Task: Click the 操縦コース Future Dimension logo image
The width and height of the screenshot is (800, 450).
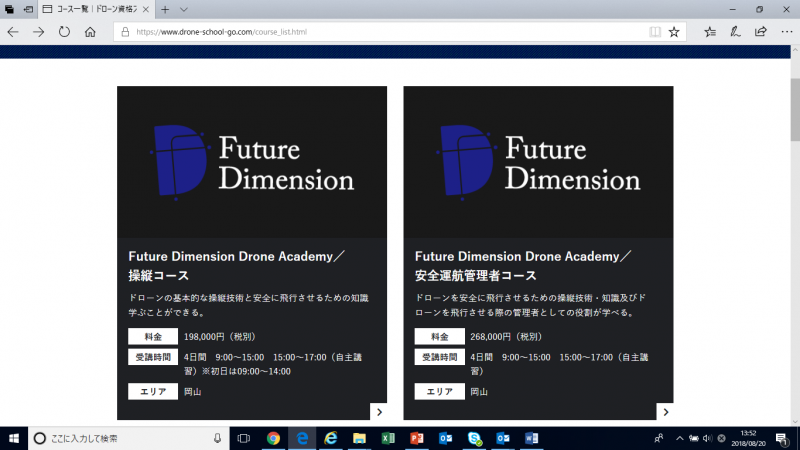Action: pyautogui.click(x=252, y=162)
